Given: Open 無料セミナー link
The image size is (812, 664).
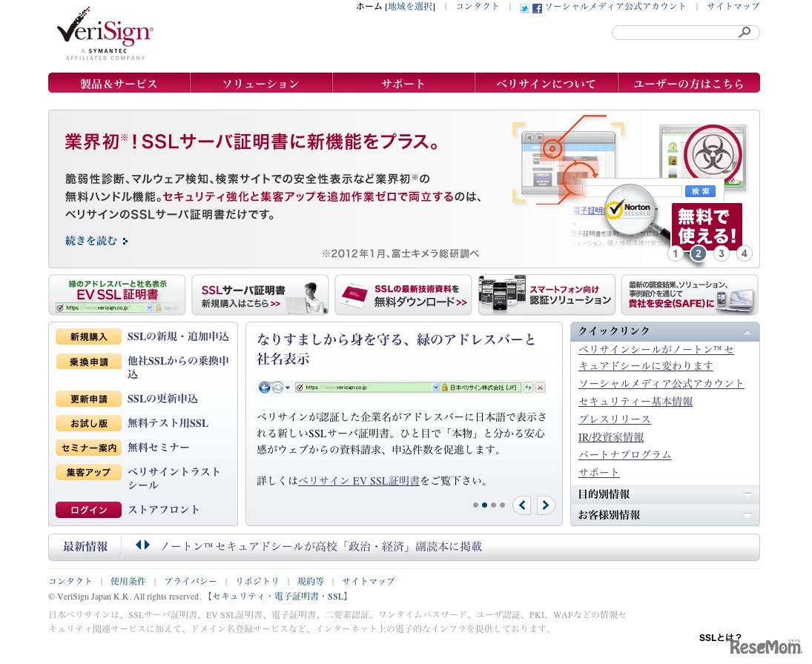Looking at the screenshot, I should tap(159, 447).
